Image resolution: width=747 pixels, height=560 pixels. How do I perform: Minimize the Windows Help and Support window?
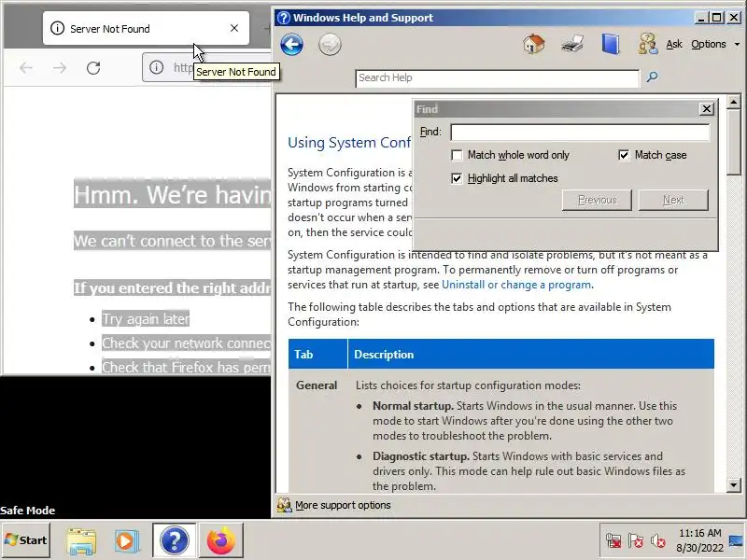(700, 18)
